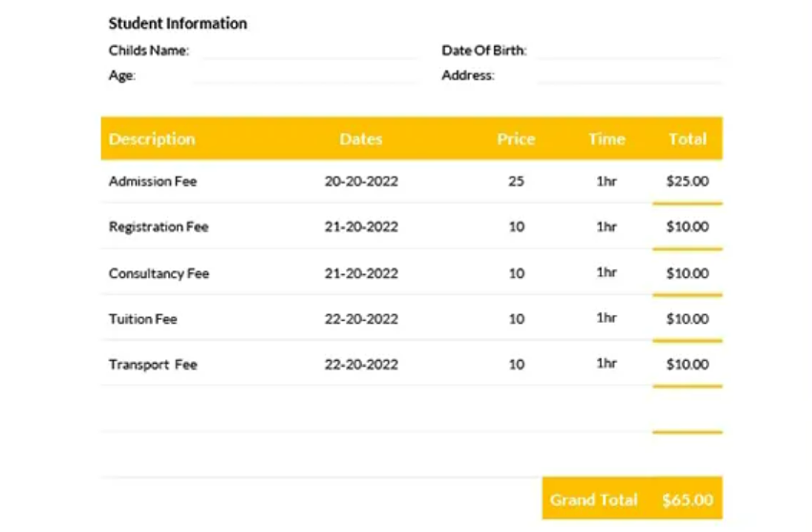Click the Tuition Fee description cell
812x532 pixels.
[143, 319]
